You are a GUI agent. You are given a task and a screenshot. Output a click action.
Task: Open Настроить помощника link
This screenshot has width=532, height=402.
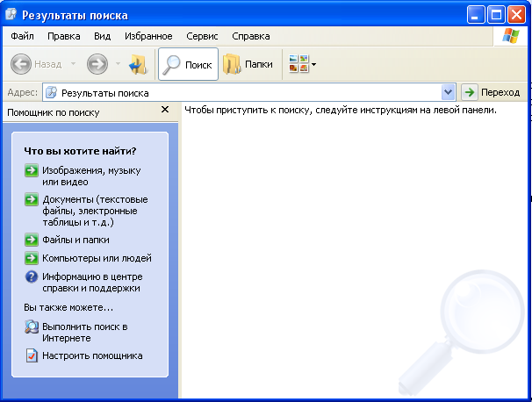(x=92, y=355)
